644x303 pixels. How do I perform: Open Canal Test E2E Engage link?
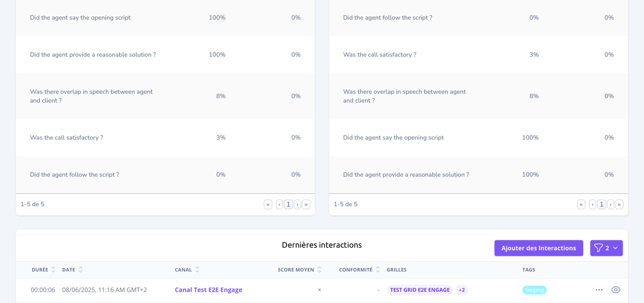click(x=208, y=290)
